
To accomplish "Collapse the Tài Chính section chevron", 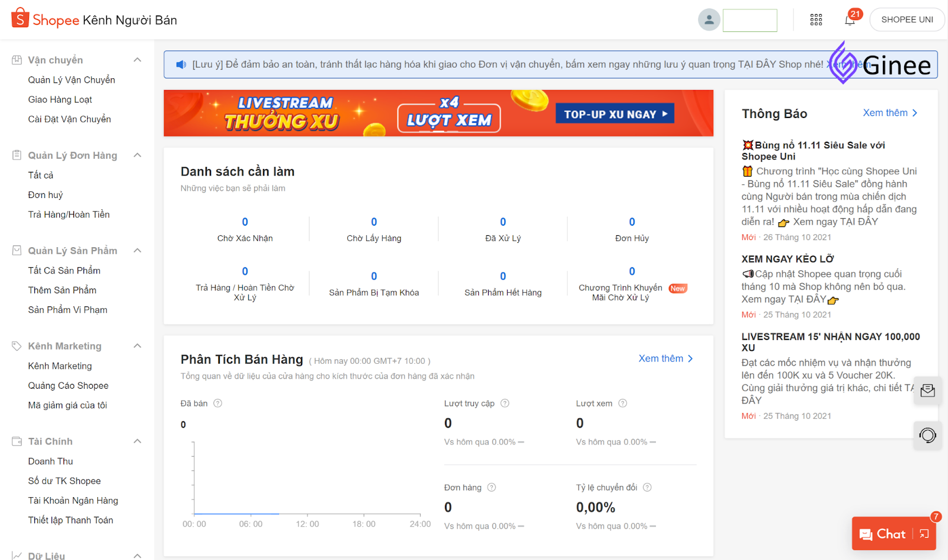I will 137,441.
